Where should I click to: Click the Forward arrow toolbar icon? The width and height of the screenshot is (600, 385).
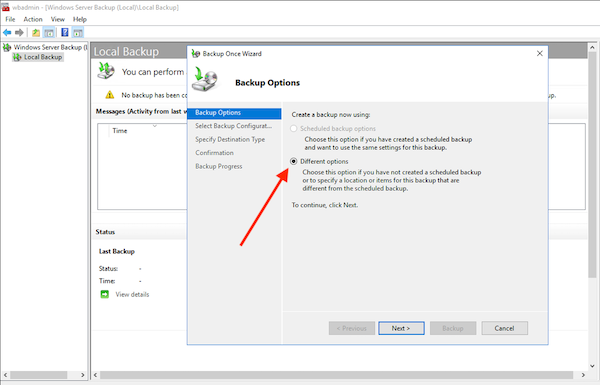(19, 33)
